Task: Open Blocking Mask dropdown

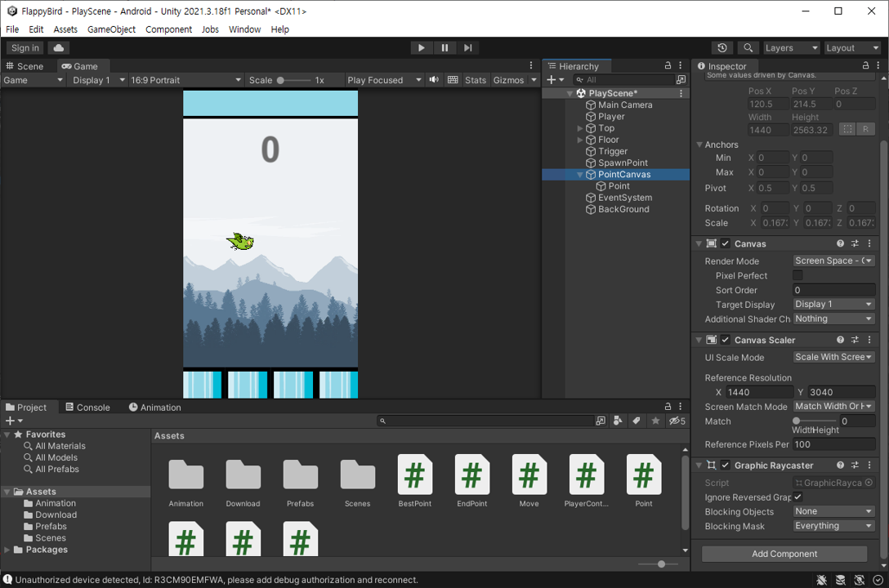Action: tap(833, 526)
